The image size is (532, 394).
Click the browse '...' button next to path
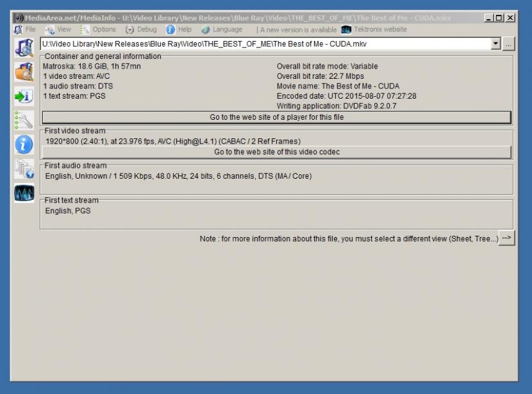tap(508, 44)
